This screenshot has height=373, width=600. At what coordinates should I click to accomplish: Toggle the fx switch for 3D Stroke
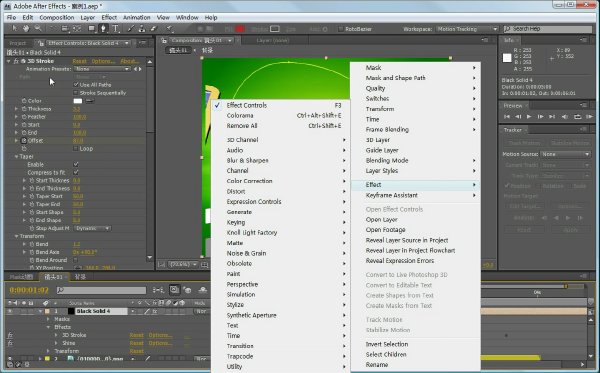[x=10, y=335]
